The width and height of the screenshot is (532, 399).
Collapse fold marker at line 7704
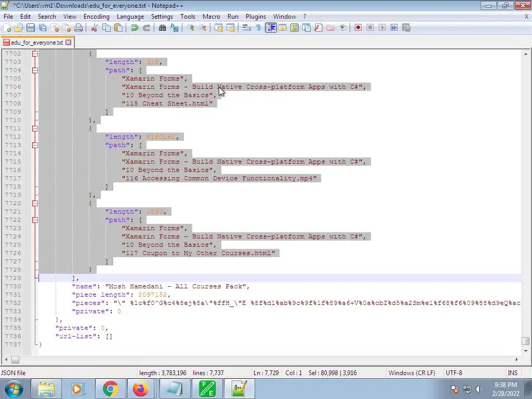coord(35,70)
